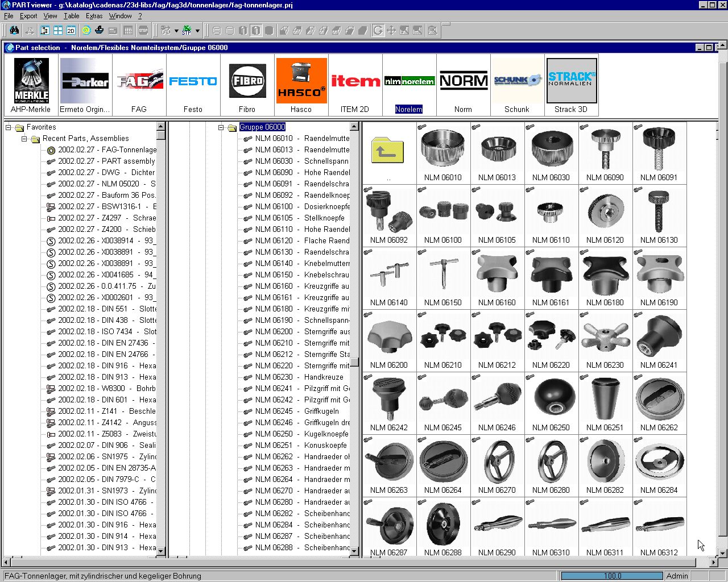Image resolution: width=728 pixels, height=582 pixels.
Task: Open recent item 2002.02.27 FAG-Tonnenlage
Action: [x=101, y=149]
